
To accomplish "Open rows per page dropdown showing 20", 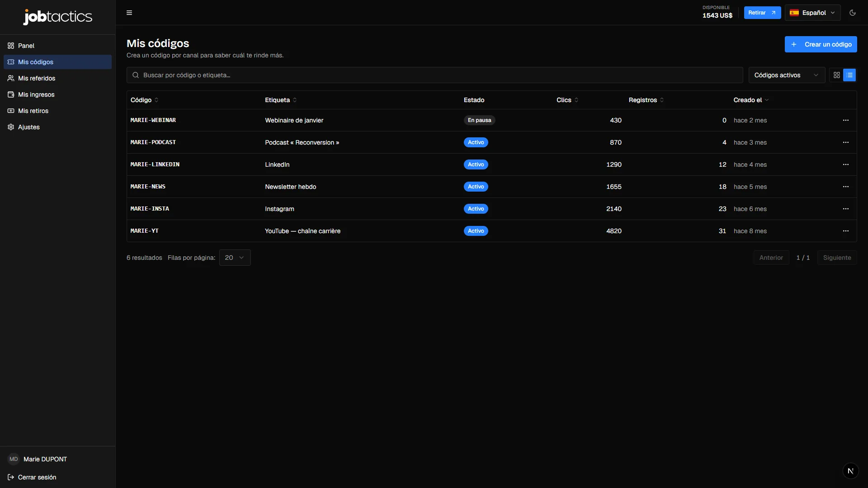I will (235, 258).
